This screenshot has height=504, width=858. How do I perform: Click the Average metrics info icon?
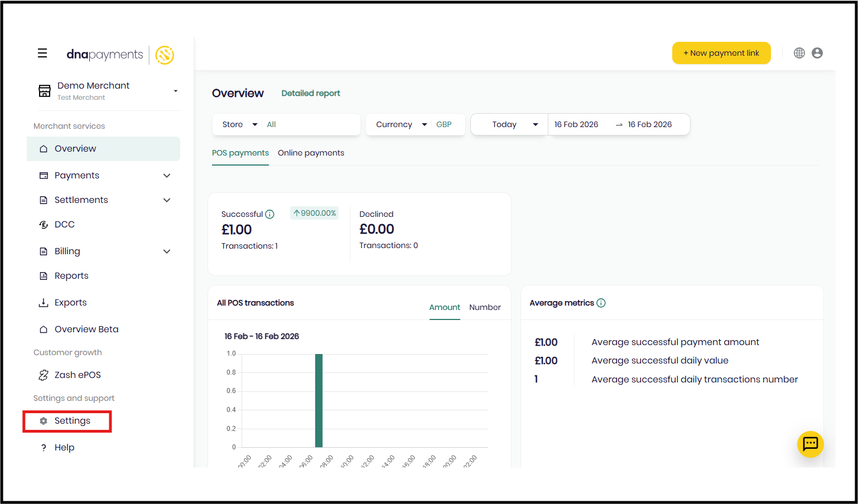(x=601, y=303)
